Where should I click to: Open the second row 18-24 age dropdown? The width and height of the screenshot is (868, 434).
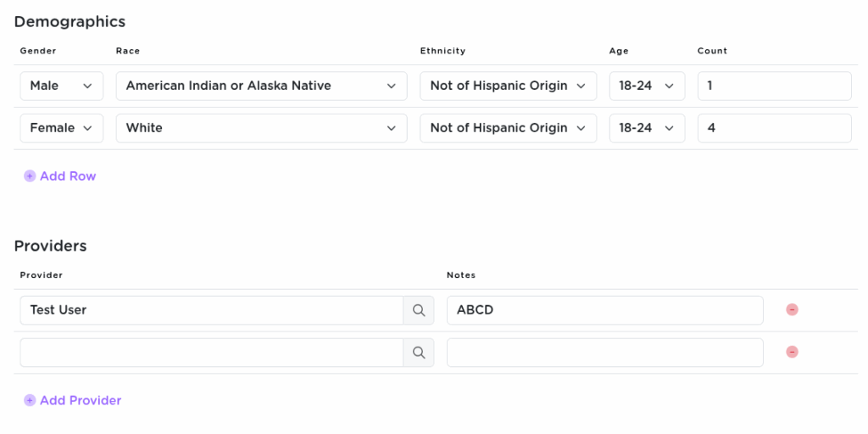point(647,128)
